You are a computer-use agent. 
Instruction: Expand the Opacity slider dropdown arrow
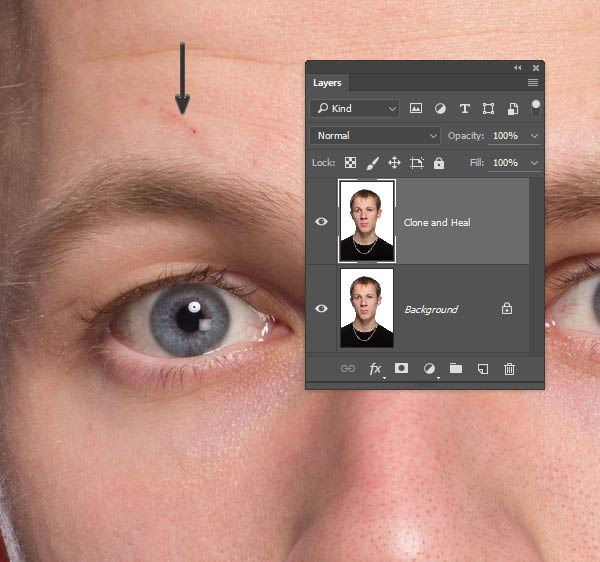click(x=535, y=136)
